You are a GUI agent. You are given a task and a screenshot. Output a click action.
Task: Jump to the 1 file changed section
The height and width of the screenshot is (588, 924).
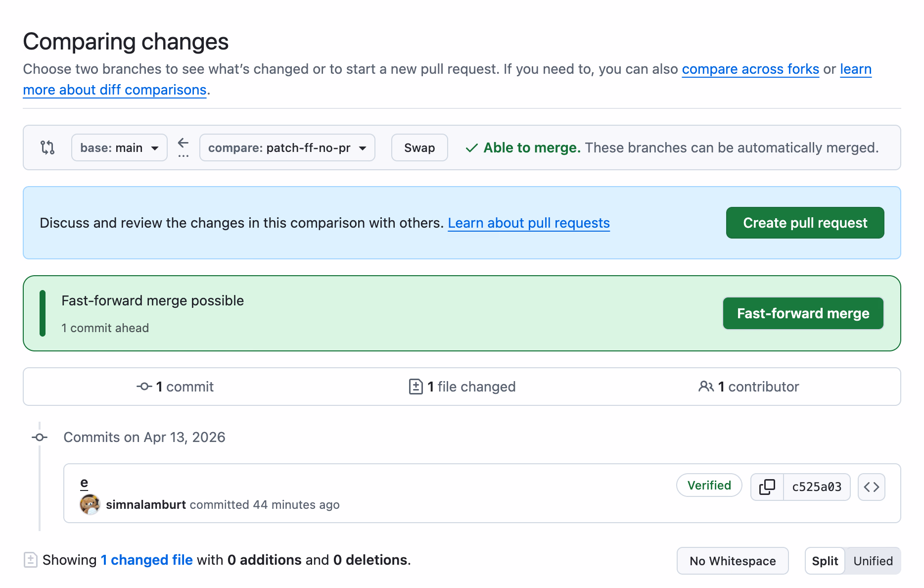tap(462, 387)
